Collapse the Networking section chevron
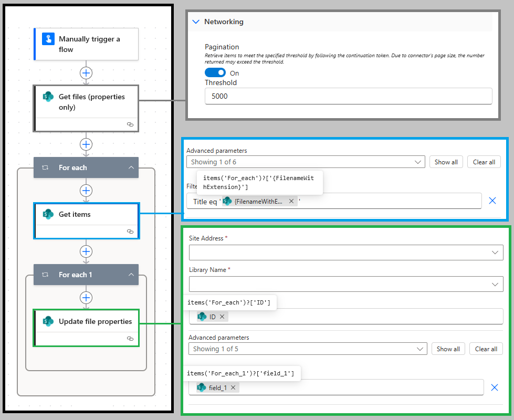 (196, 22)
